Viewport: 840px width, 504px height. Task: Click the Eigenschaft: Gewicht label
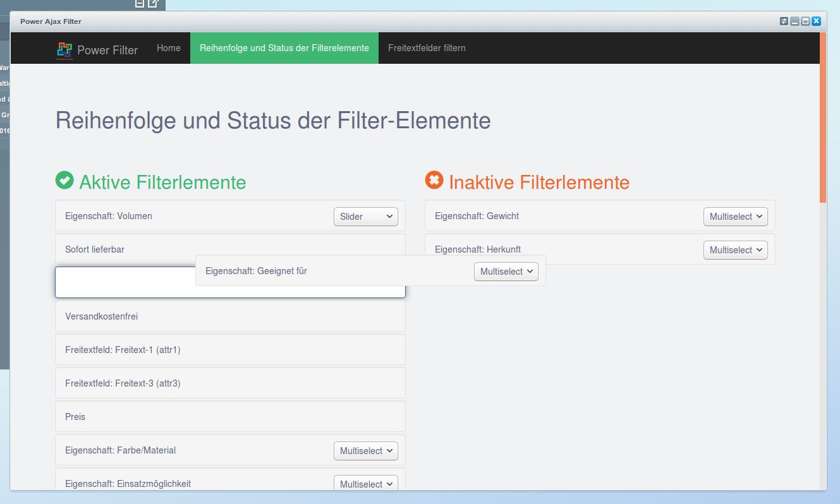pyautogui.click(x=477, y=216)
